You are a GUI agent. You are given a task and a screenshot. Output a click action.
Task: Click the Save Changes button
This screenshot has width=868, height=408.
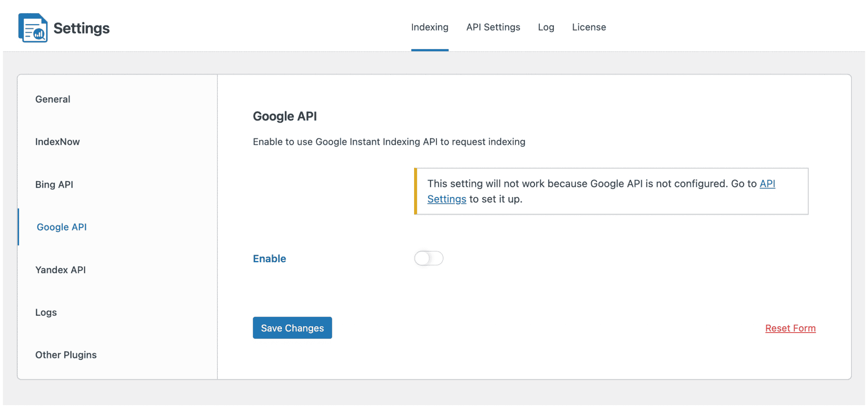click(x=292, y=328)
